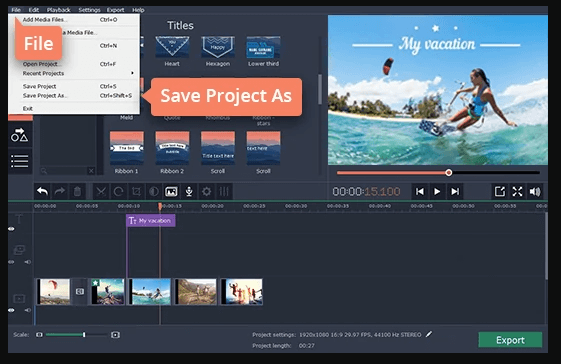Screen dimensions: 561x364
Task: Skip to the previous frame
Action: click(420, 191)
